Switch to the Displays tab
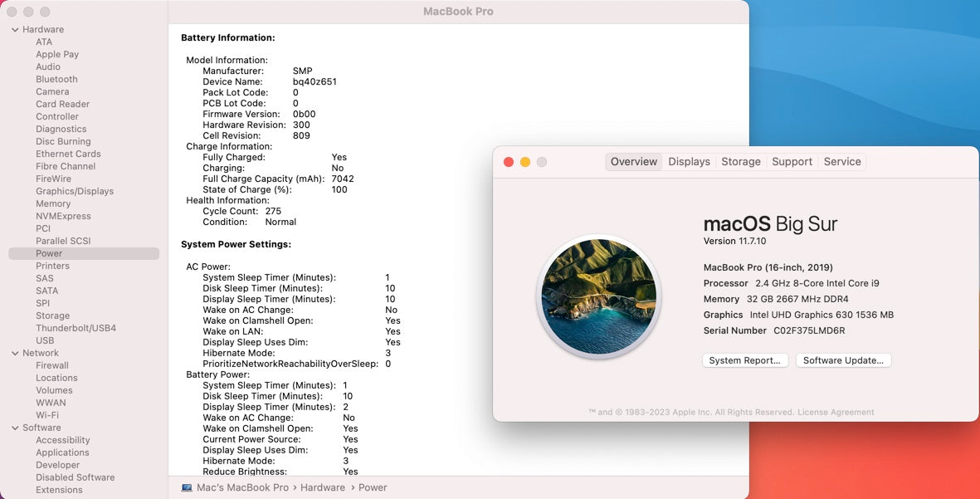Viewport: 980px width, 499px height. (689, 162)
